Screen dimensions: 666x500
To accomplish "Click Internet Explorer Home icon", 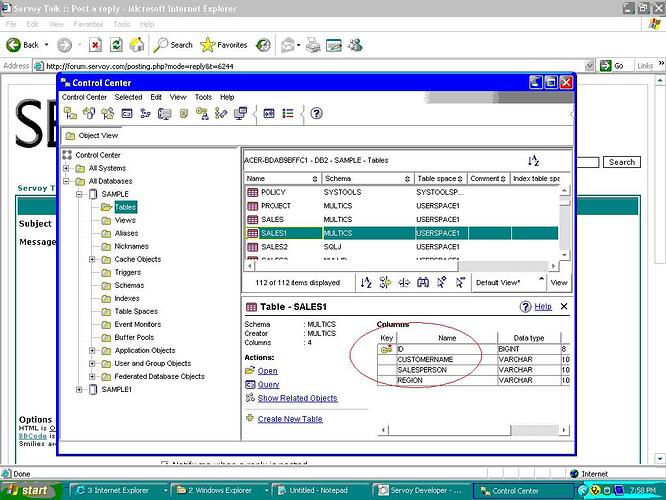I will tap(137, 45).
